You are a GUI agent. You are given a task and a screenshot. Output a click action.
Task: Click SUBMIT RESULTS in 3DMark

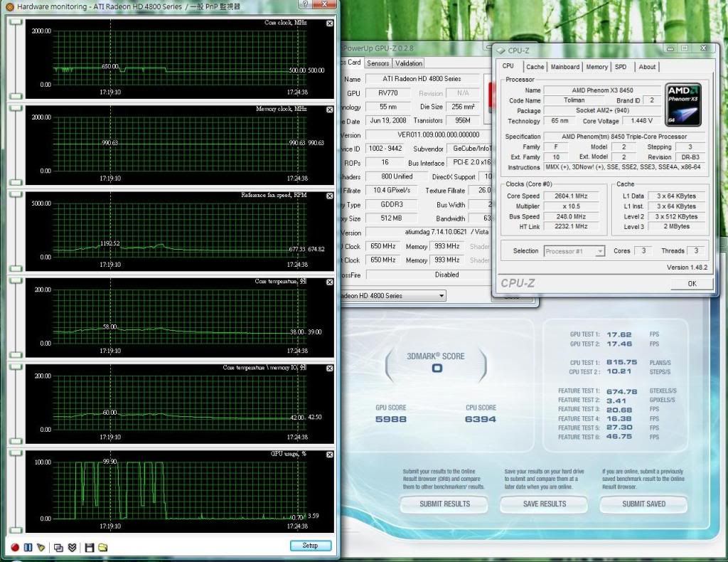click(x=444, y=504)
